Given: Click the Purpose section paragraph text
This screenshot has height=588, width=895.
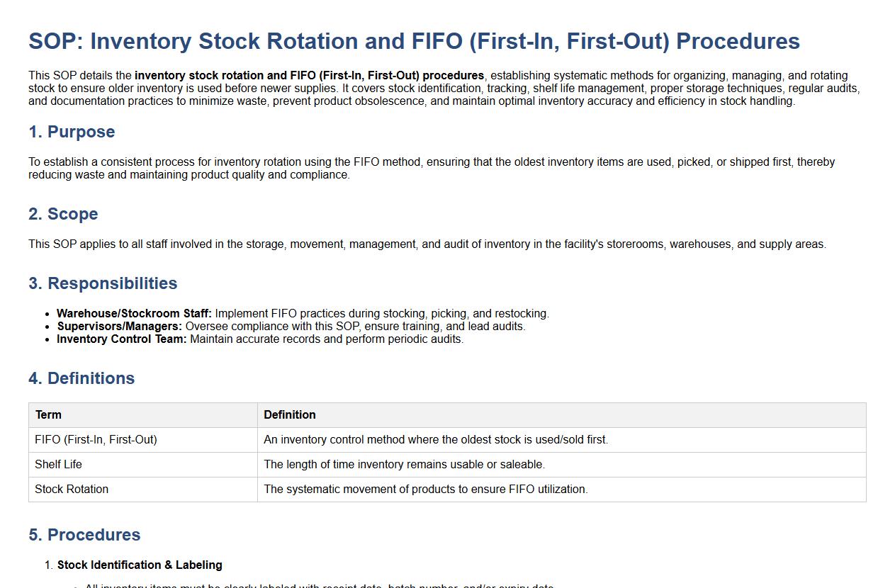Looking at the screenshot, I should pyautogui.click(x=431, y=168).
